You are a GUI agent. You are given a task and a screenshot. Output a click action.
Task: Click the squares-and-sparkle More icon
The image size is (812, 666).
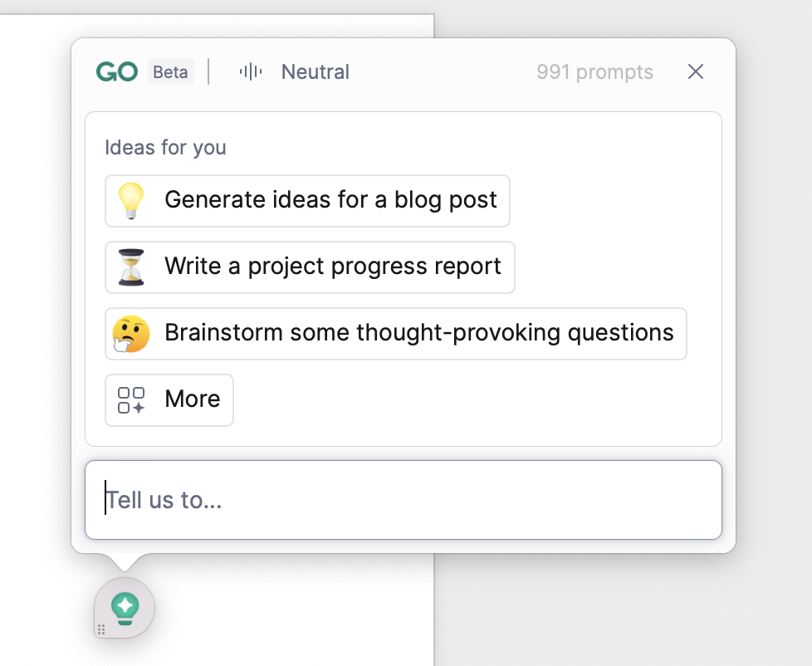tap(131, 400)
